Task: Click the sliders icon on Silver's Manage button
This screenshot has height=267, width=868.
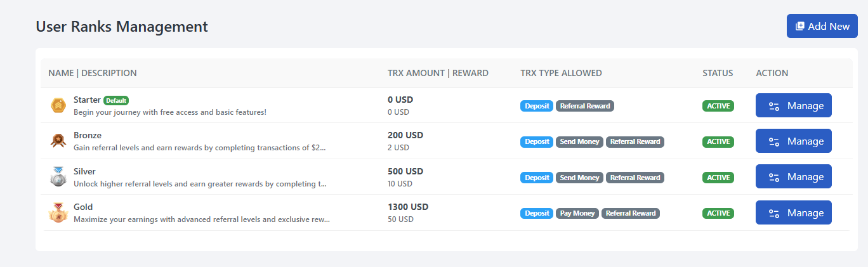Action: click(774, 178)
